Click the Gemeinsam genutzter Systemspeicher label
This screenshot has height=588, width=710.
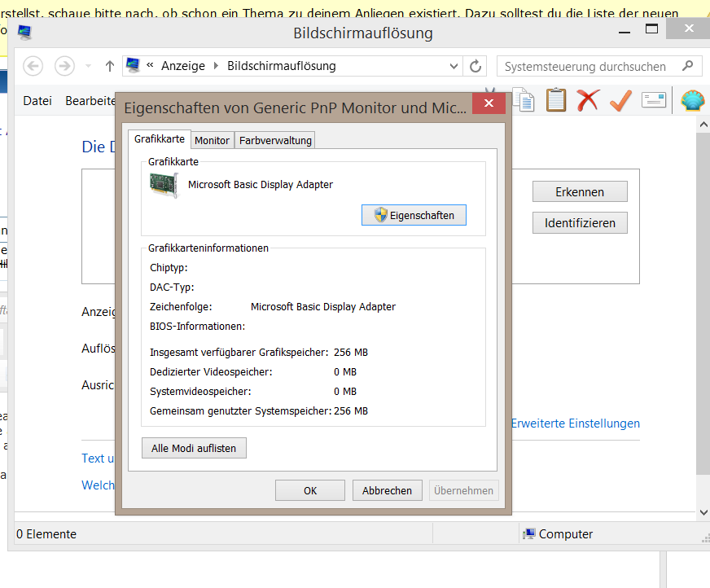(241, 411)
